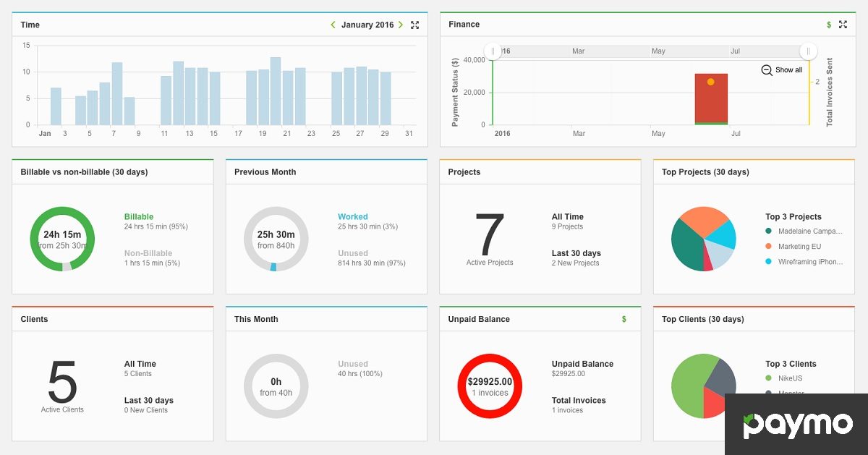Expand the Time widget to full screen
The width and height of the screenshot is (868, 455).
pyautogui.click(x=414, y=25)
